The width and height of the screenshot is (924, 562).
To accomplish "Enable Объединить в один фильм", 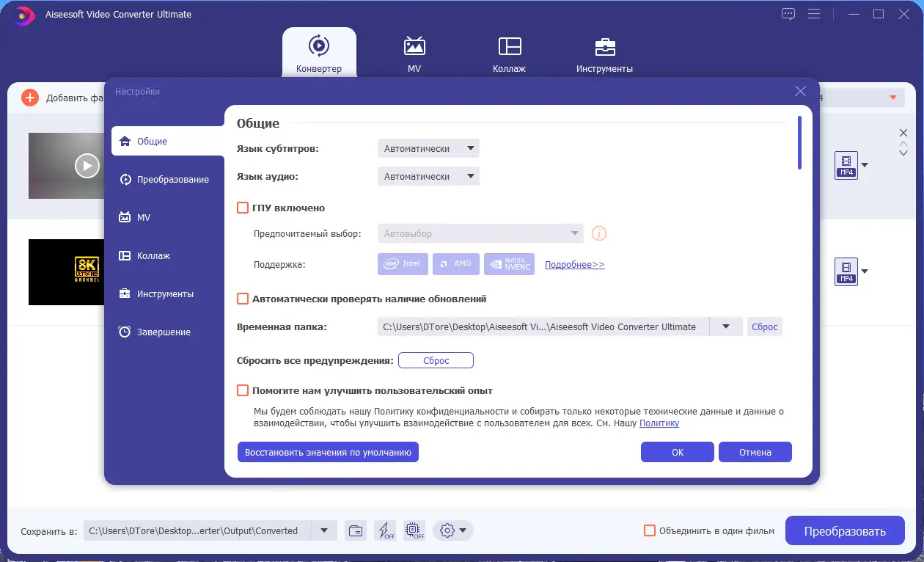I will click(x=649, y=530).
